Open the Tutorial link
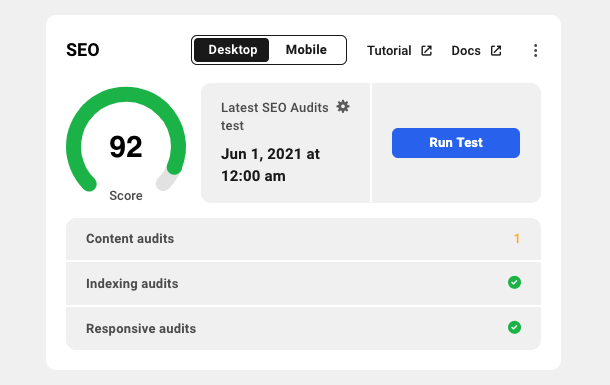The height and width of the screenshot is (385, 610). pyautogui.click(x=389, y=51)
